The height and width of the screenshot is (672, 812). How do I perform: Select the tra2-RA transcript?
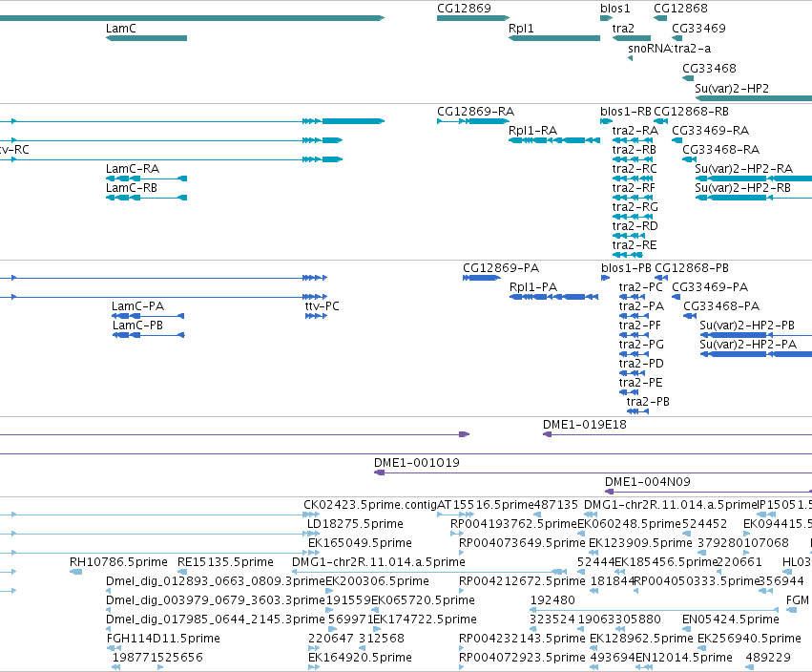[x=633, y=140]
